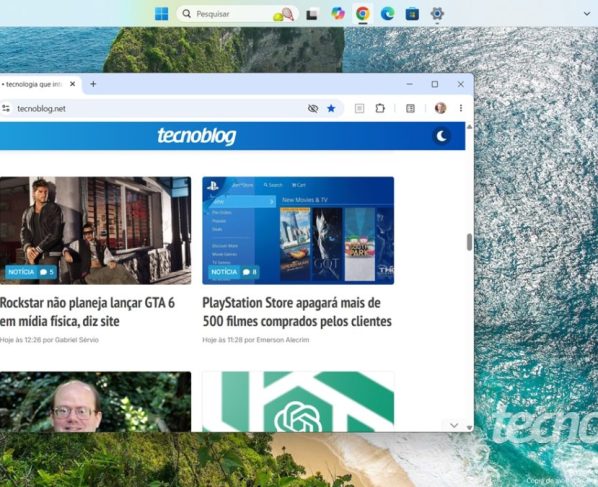Click NOTÍCIA tag on GTA 6 article
The image size is (598, 487).
click(x=21, y=272)
